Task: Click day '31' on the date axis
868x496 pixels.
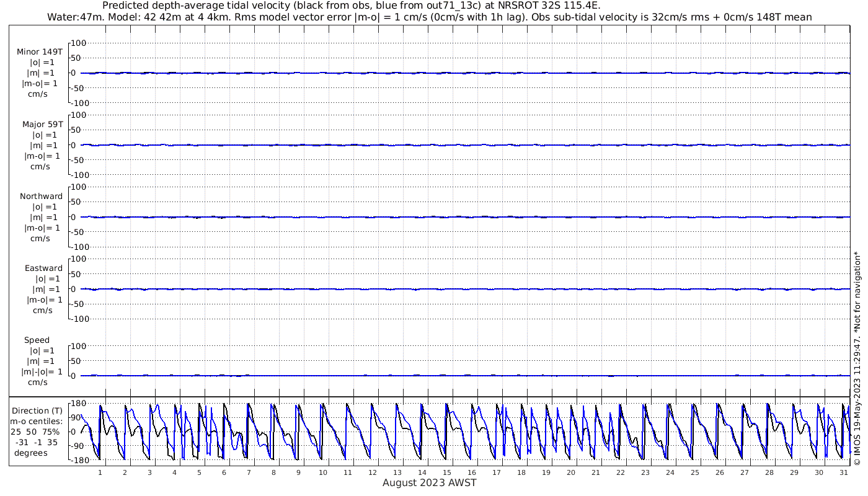Action: [844, 472]
